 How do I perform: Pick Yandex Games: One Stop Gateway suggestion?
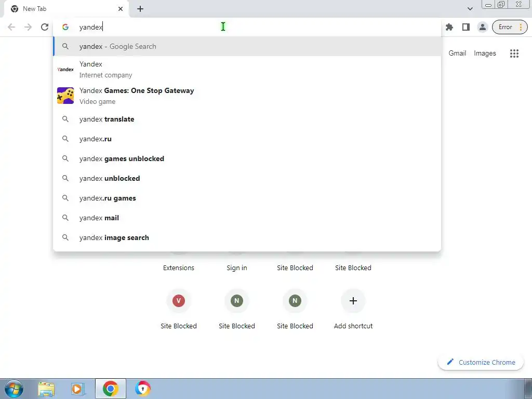[247, 96]
